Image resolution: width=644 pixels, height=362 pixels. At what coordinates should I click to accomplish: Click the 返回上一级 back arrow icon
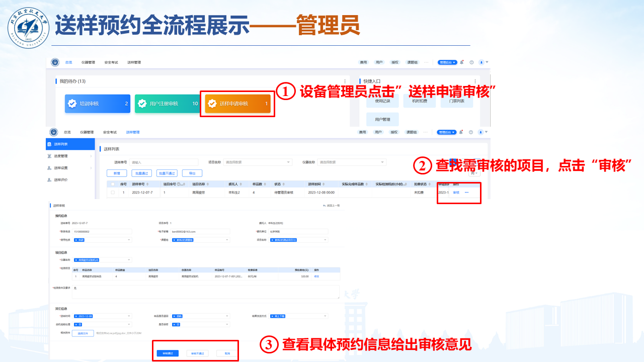(325, 206)
